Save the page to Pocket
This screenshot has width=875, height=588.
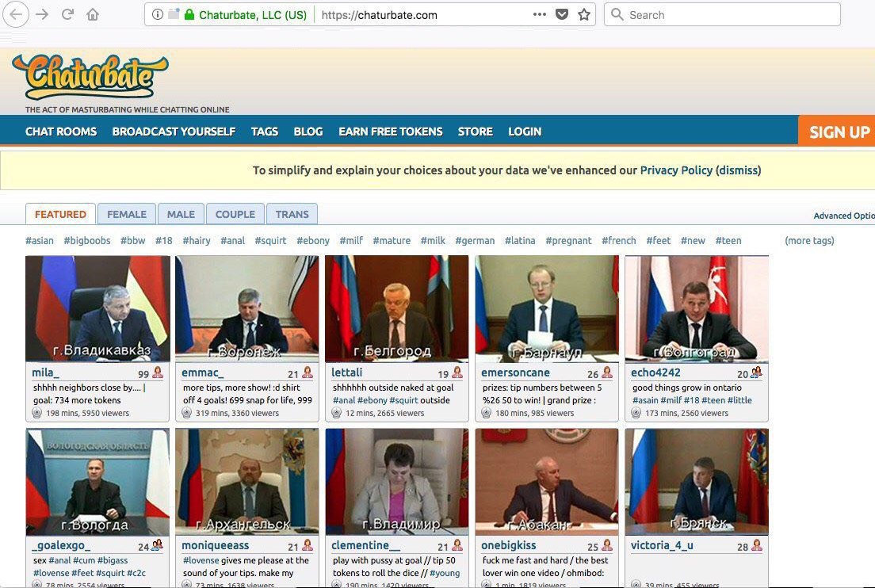[562, 14]
